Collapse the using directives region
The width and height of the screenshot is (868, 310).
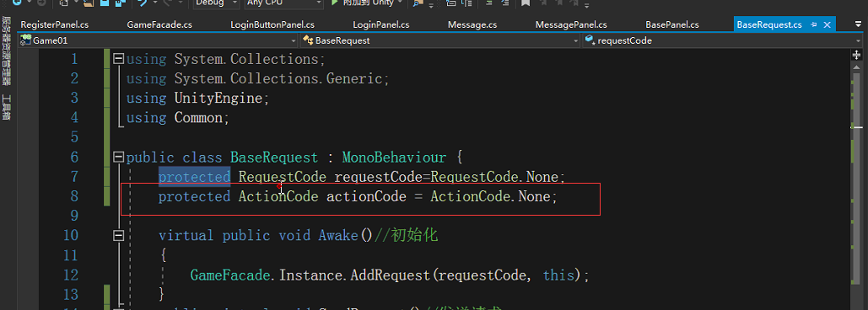[x=118, y=59]
